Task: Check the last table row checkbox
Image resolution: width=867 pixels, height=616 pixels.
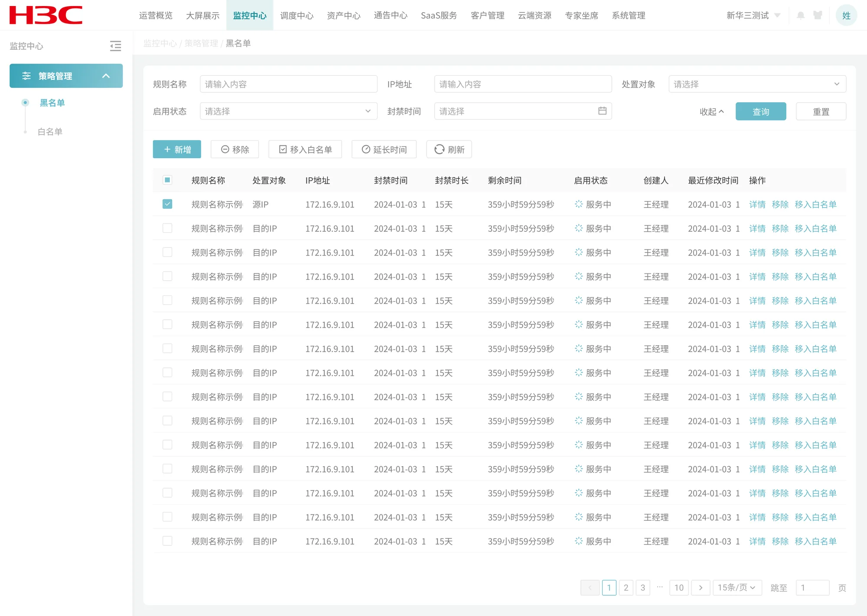Action: tap(167, 541)
